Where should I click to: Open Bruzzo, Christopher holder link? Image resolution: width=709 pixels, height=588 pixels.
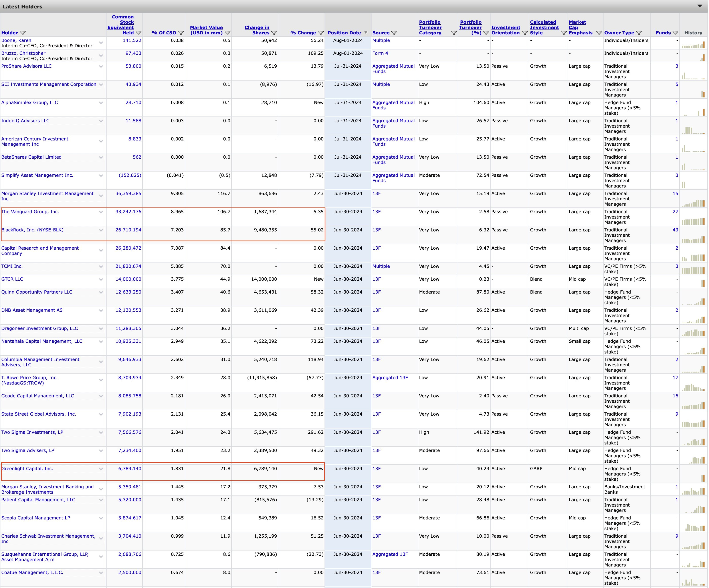coord(23,53)
